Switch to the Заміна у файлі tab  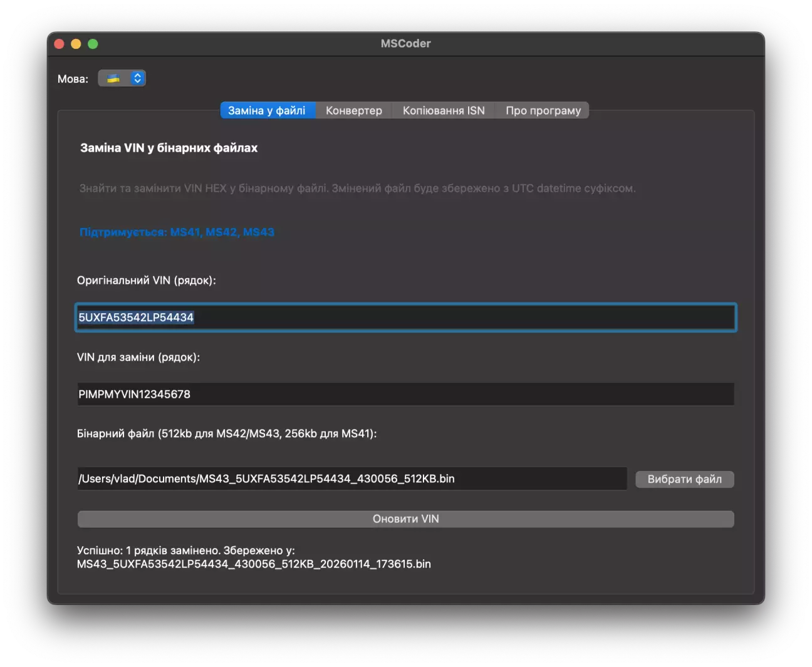[x=267, y=111]
